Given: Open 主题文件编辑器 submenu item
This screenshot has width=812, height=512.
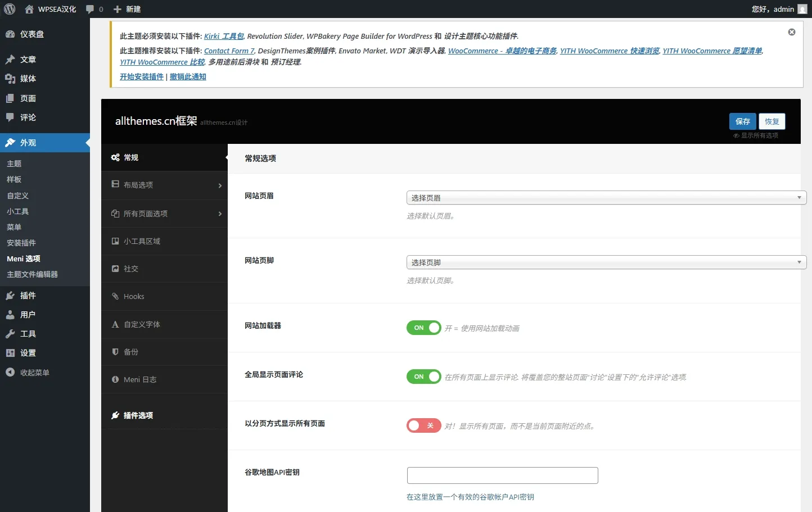Looking at the screenshot, I should point(32,274).
